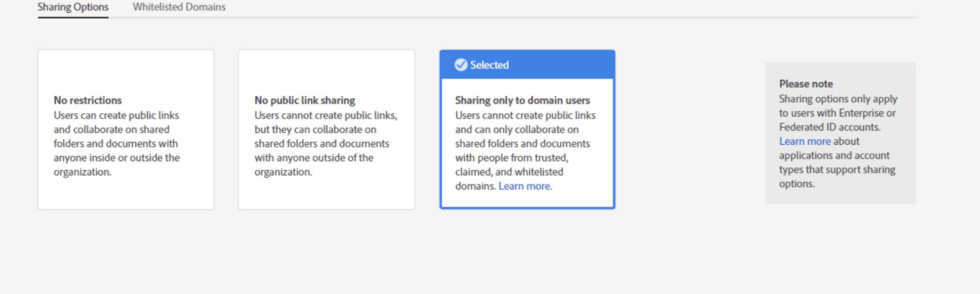
Task: Click the Selected checkmark icon
Action: (x=461, y=65)
